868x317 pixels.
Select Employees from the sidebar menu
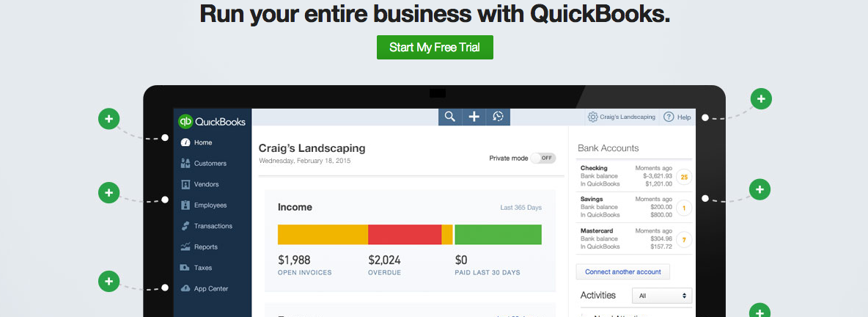[210, 205]
